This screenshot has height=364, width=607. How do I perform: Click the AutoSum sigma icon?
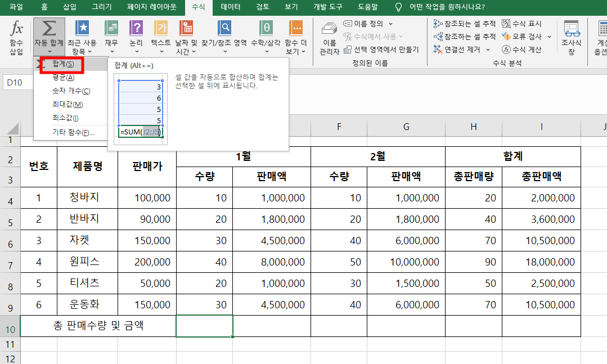click(49, 28)
